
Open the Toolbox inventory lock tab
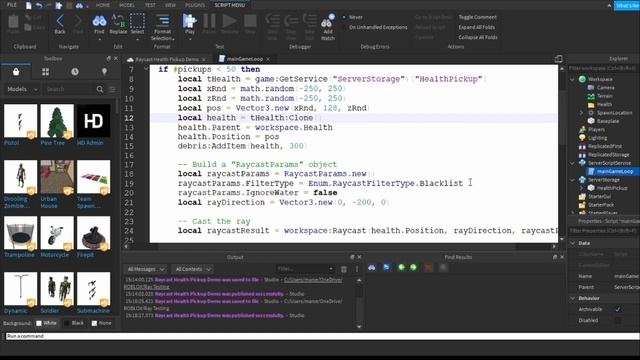pyautogui.click(x=16, y=72)
